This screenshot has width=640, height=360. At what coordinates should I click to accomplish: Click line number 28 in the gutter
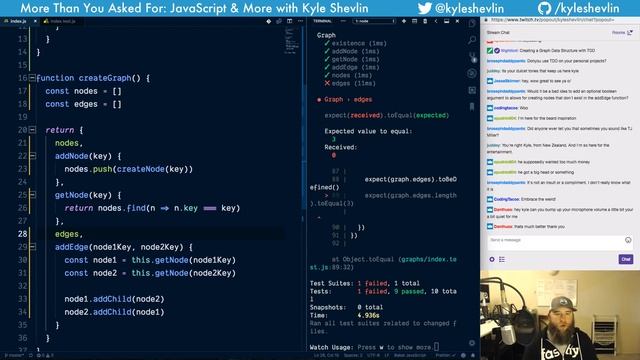tap(22, 234)
